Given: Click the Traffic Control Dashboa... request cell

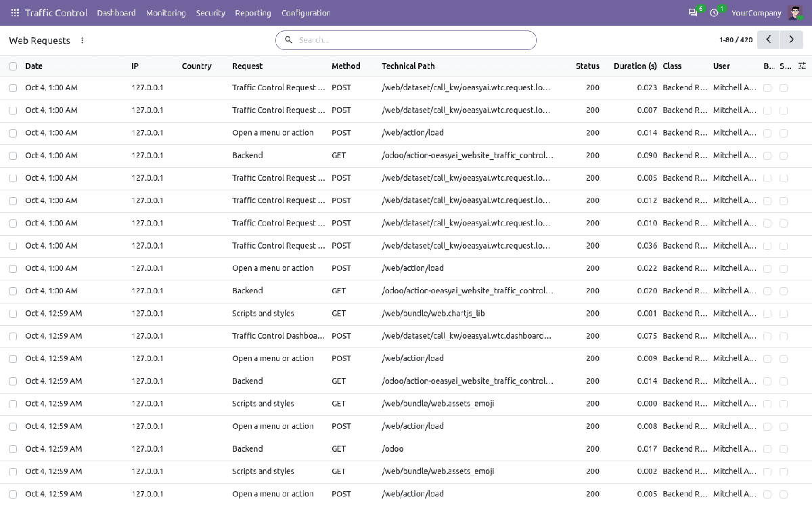Looking at the screenshot, I should (x=278, y=336).
